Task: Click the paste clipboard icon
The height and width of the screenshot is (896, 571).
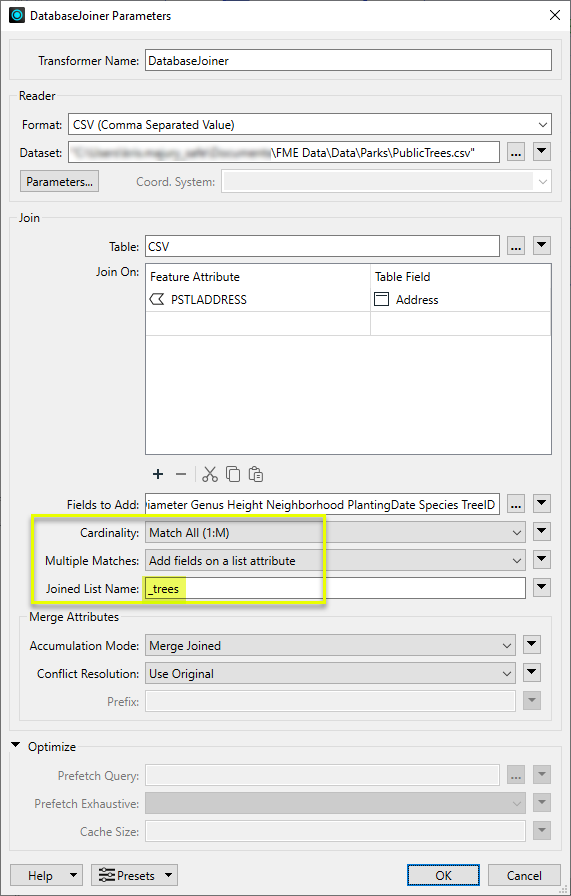Action: 255,474
